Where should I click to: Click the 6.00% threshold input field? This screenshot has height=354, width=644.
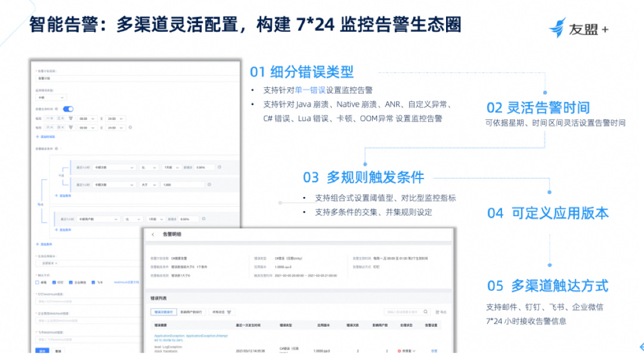[188, 218]
